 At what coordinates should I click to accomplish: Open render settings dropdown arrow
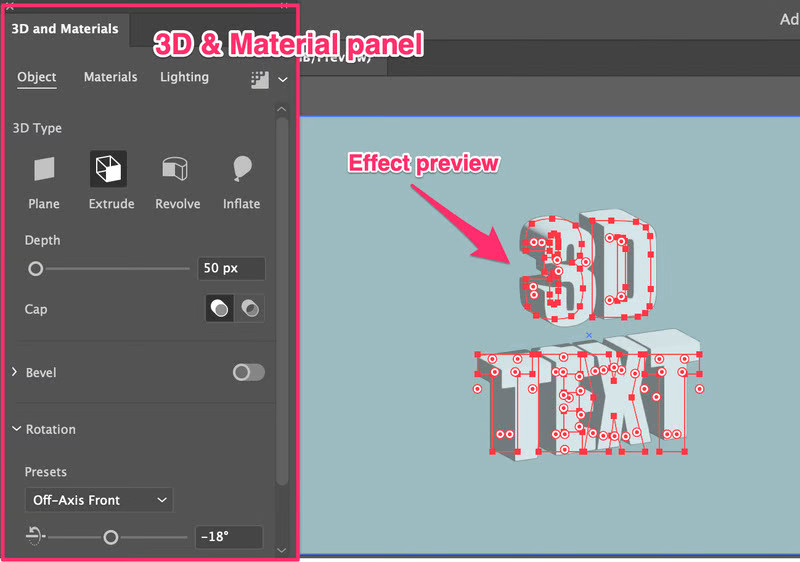[283, 79]
